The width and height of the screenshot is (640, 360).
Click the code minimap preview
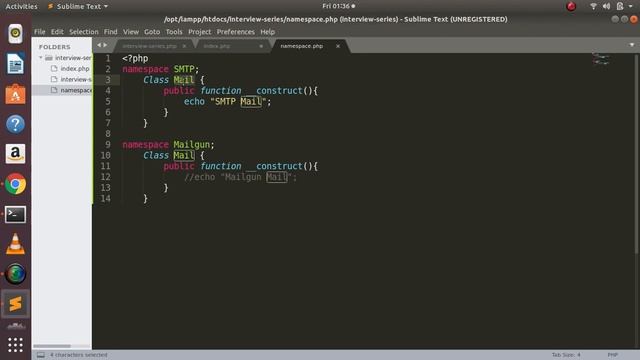click(600, 59)
